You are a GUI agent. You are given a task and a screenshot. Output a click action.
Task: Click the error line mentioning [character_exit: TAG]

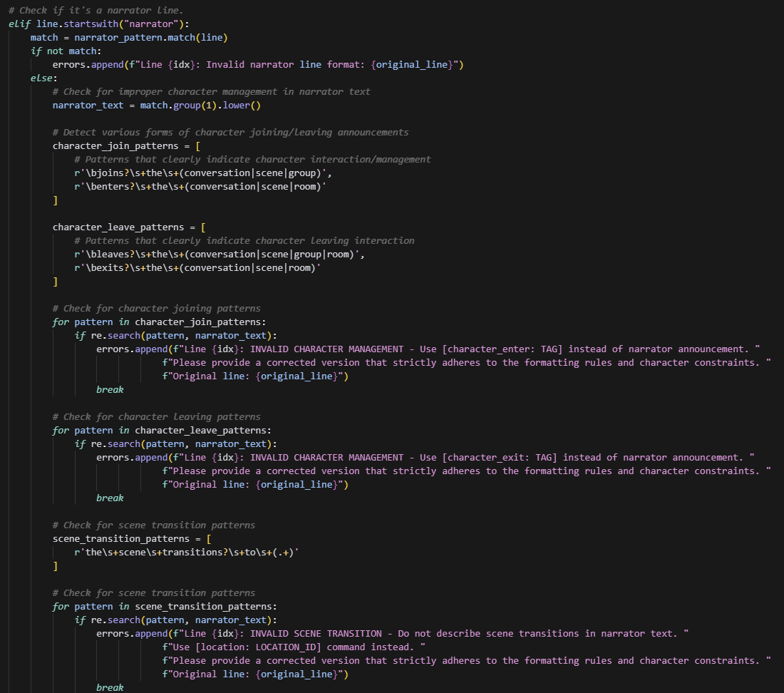425,458
